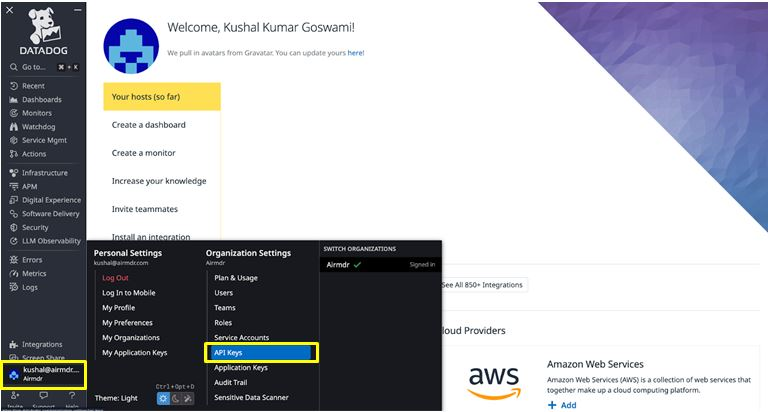768x412 pixels.
Task: Select the automatic theme wand toggle
Action: pyautogui.click(x=188, y=398)
